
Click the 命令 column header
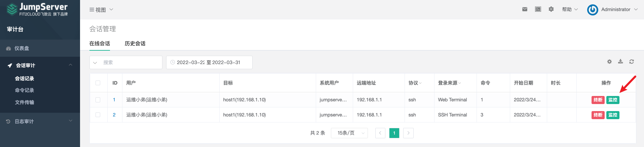pos(485,83)
